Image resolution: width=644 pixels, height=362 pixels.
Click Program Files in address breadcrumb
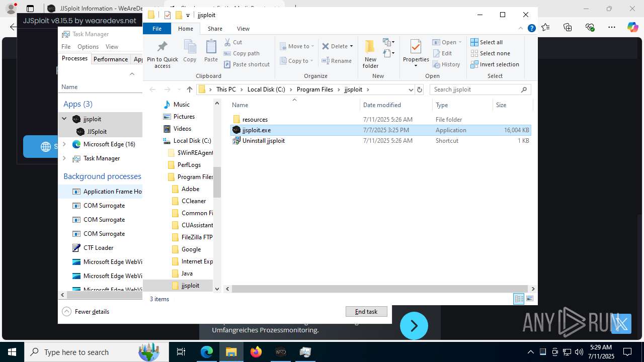point(315,89)
